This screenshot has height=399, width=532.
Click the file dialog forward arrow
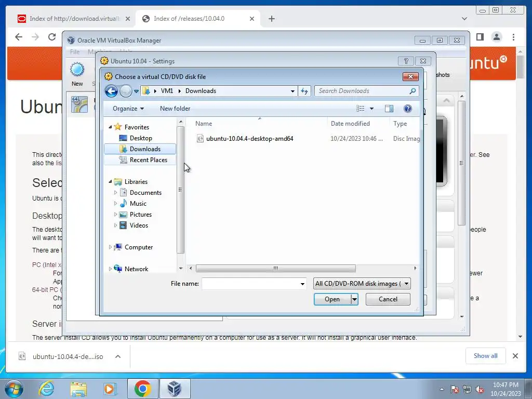coord(126,91)
